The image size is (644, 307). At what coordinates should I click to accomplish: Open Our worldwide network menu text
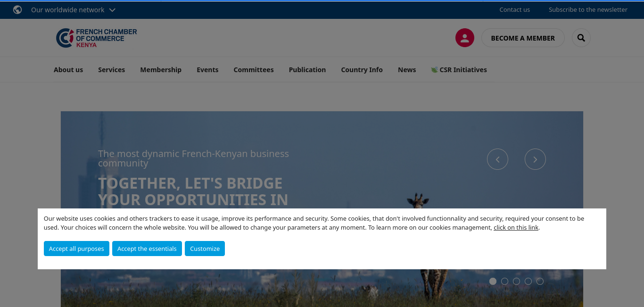(x=68, y=10)
